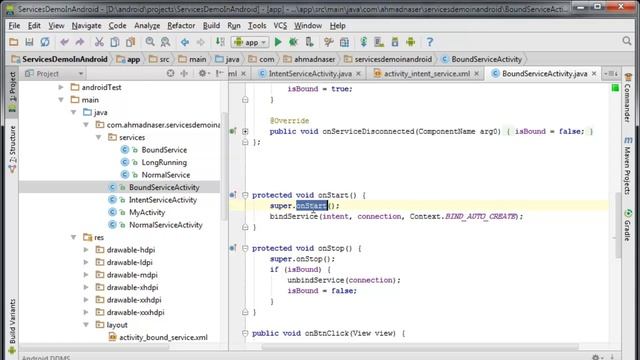Screen dimensions: 640x360
Task: Click servicesdemoinandroid breadcrumb
Action: (x=388, y=59)
